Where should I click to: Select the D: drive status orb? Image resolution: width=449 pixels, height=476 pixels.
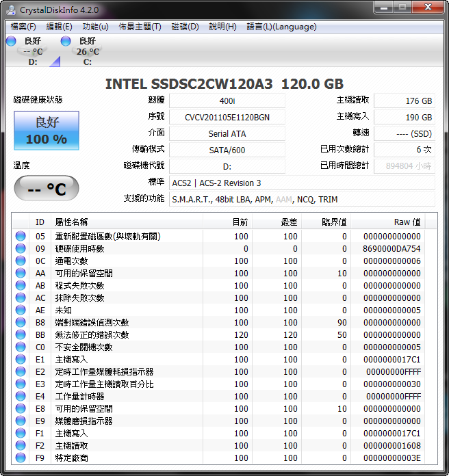point(11,42)
